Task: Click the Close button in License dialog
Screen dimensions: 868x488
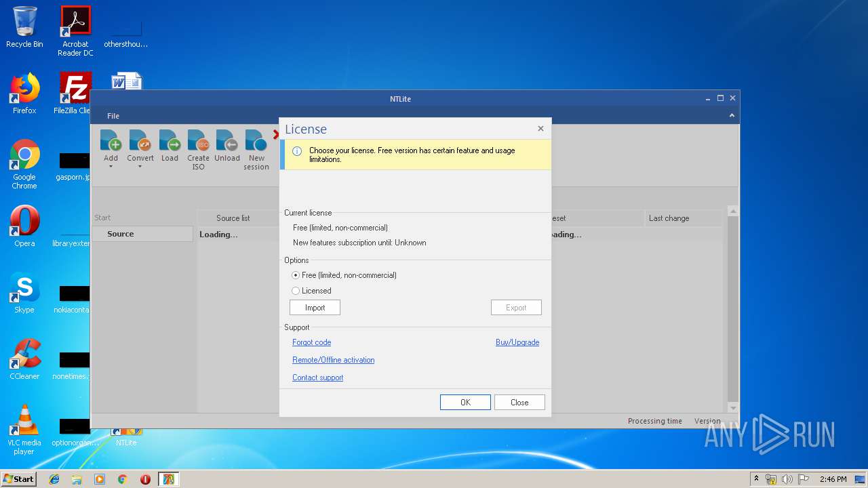Action: [x=519, y=403]
